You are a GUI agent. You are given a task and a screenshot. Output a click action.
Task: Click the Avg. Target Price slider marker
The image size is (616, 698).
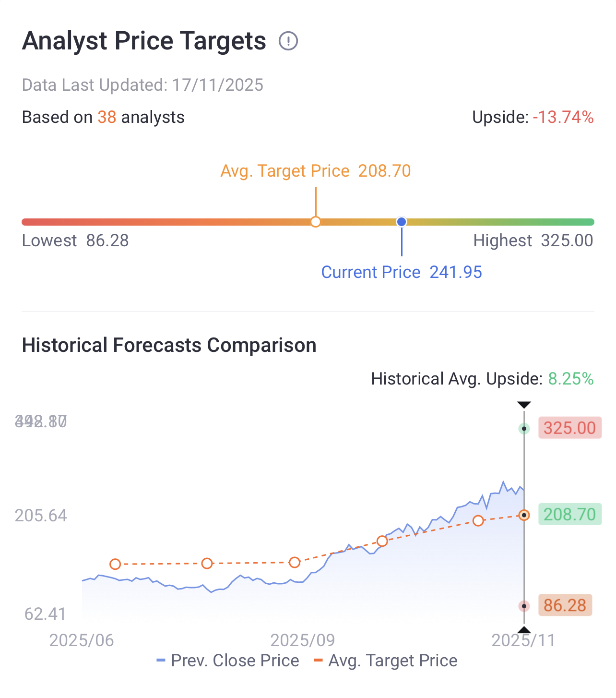[x=316, y=222]
